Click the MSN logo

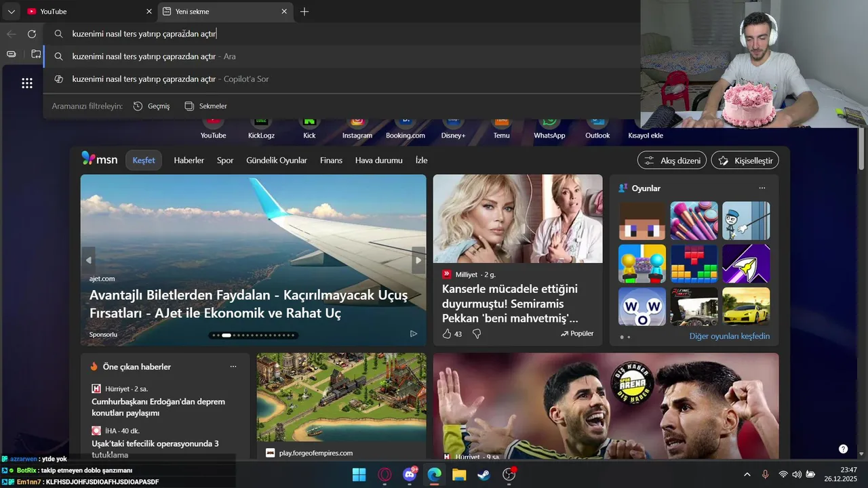coord(99,159)
